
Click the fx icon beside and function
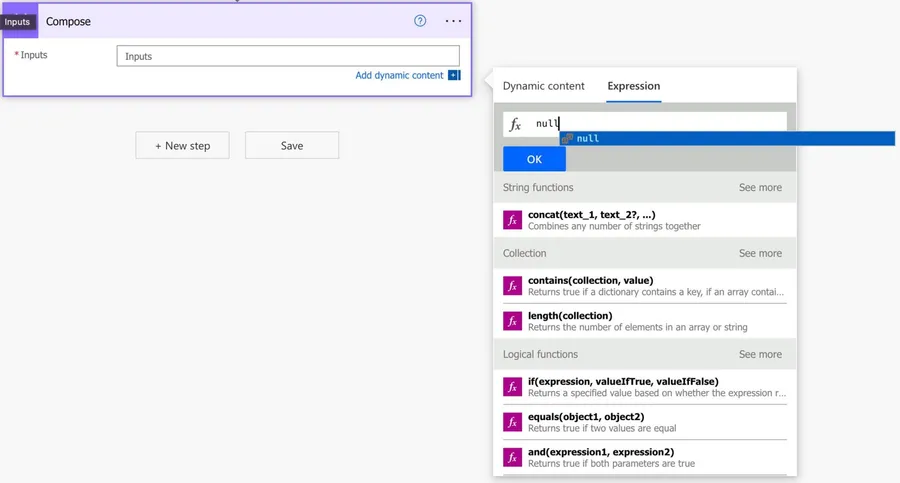point(513,458)
